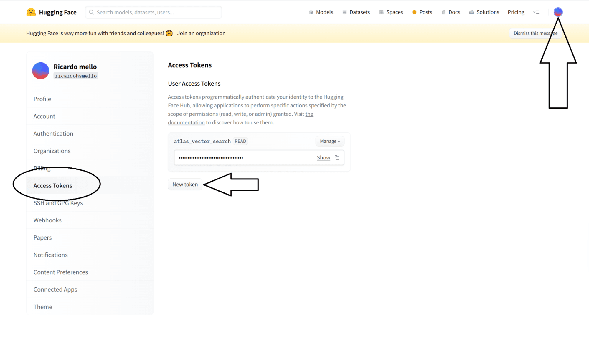Image resolution: width=589 pixels, height=364 pixels.
Task: Open Papers settings
Action: [90, 238]
